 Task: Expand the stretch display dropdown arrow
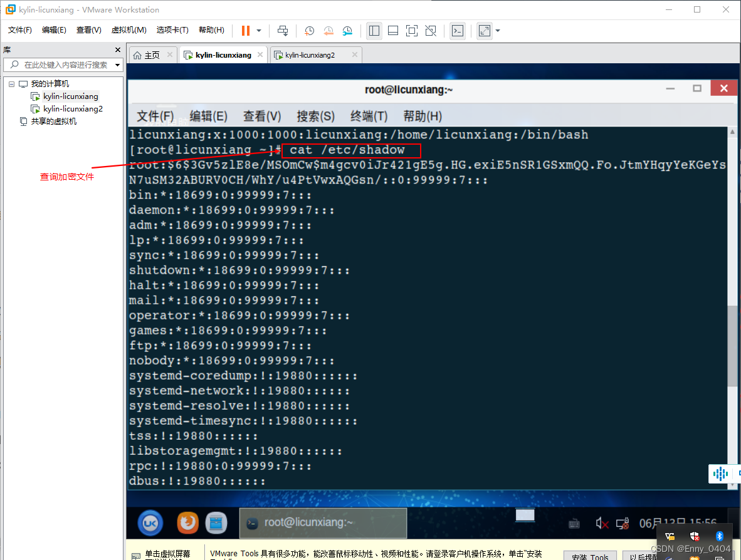click(x=498, y=31)
